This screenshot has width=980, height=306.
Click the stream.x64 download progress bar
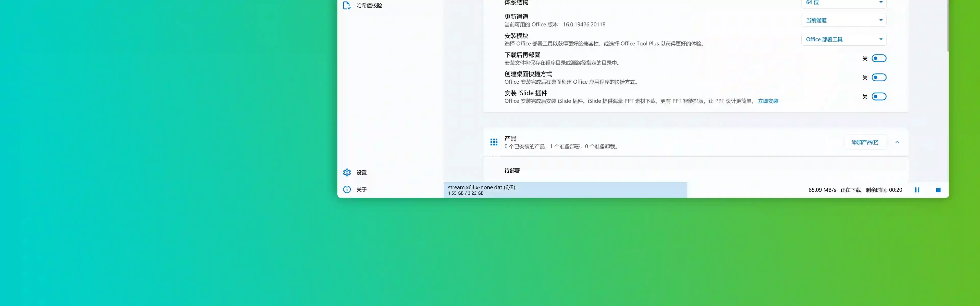click(565, 190)
